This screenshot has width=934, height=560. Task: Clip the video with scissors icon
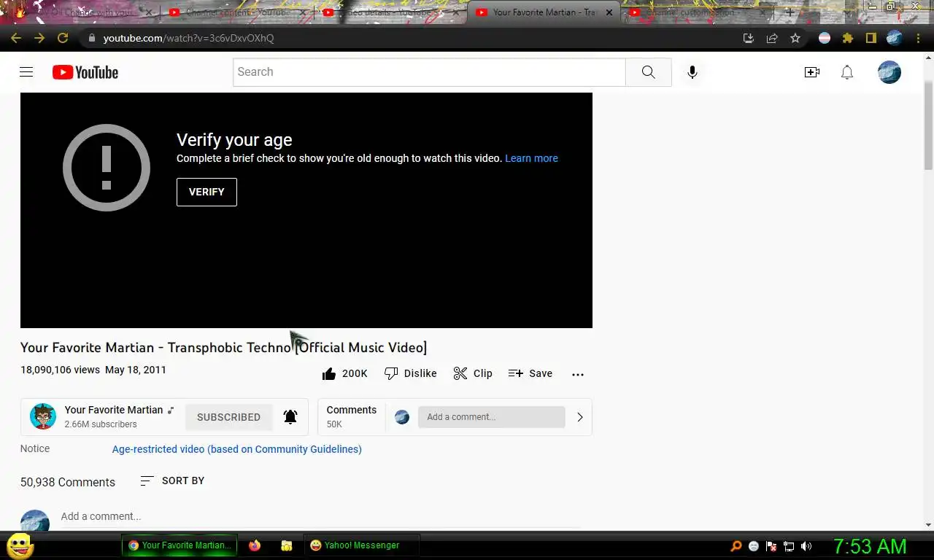tap(473, 373)
